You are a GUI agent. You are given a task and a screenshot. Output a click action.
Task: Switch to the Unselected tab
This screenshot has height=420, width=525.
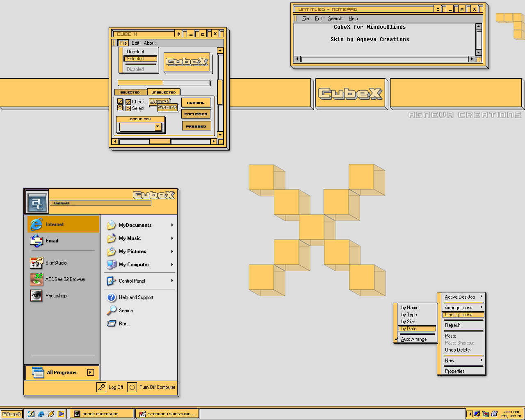click(164, 92)
